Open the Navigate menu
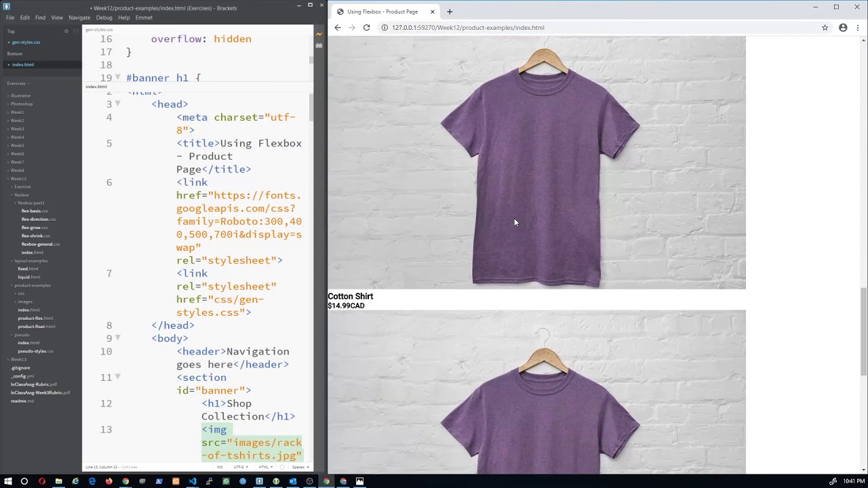 click(79, 18)
